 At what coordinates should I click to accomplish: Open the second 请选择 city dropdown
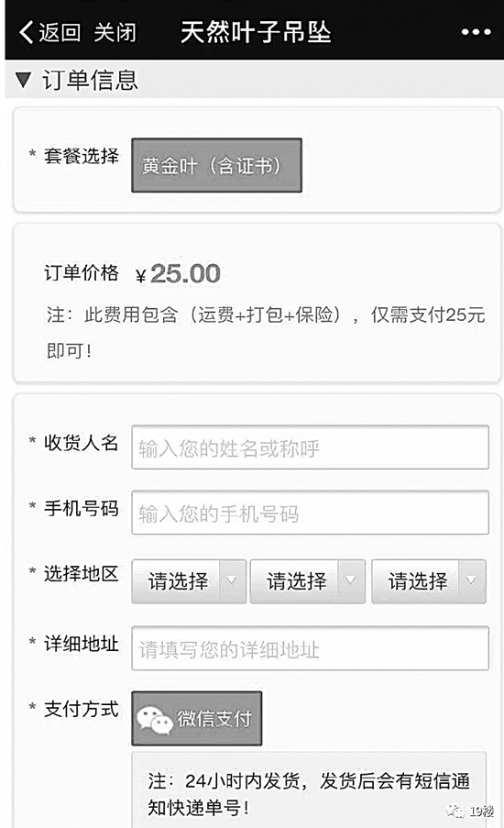tap(307, 581)
